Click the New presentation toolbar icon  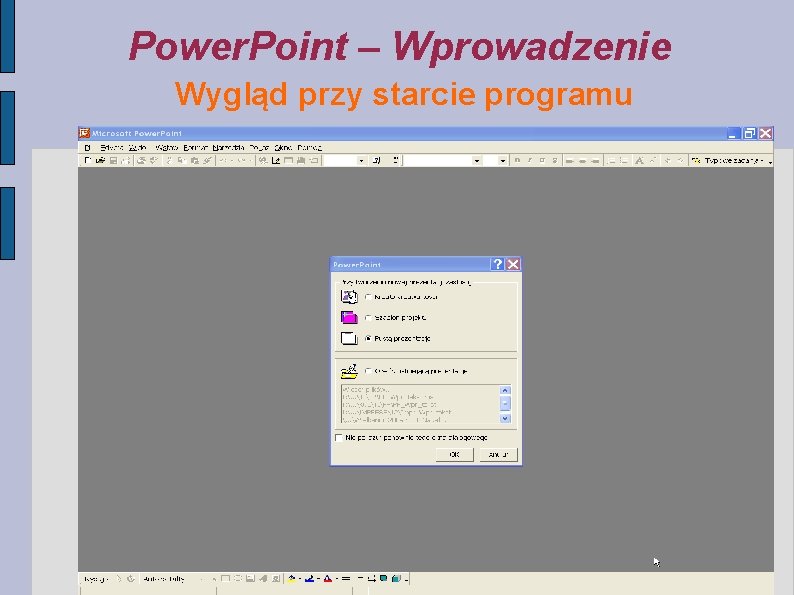point(87,161)
